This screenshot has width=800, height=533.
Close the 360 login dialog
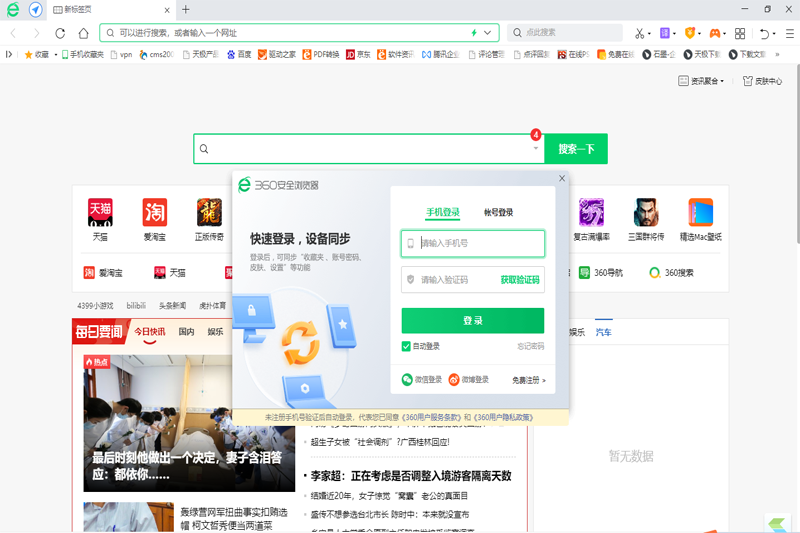coord(562,178)
